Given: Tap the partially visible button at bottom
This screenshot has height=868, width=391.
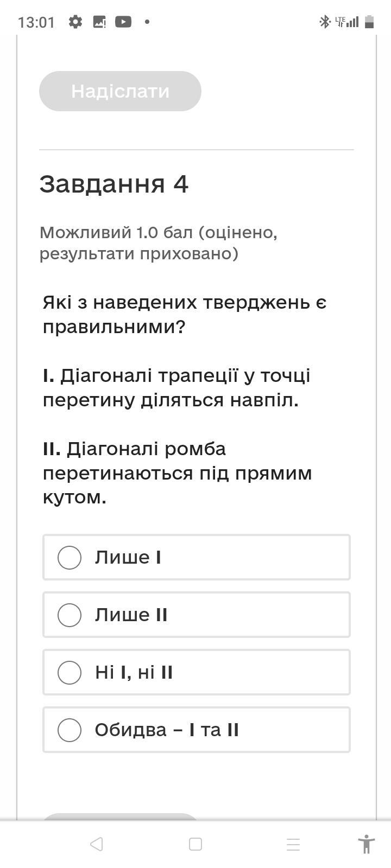Looking at the screenshot, I should (x=119, y=817).
